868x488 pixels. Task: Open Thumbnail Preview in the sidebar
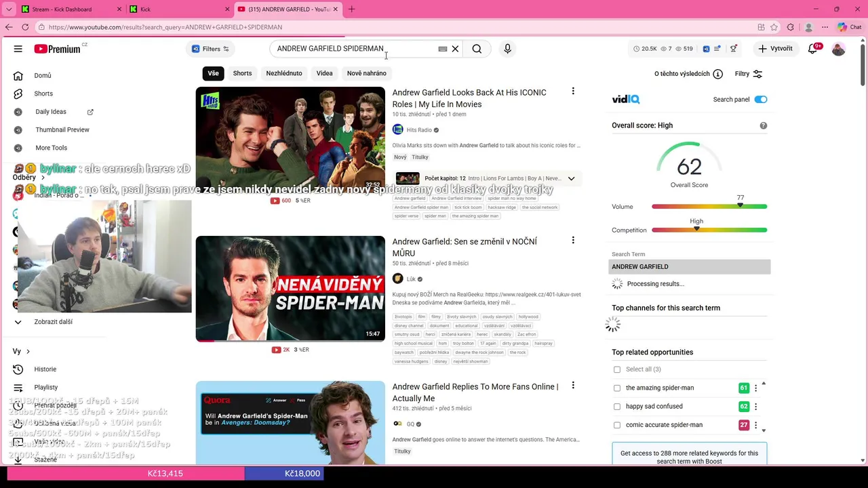[x=62, y=129]
